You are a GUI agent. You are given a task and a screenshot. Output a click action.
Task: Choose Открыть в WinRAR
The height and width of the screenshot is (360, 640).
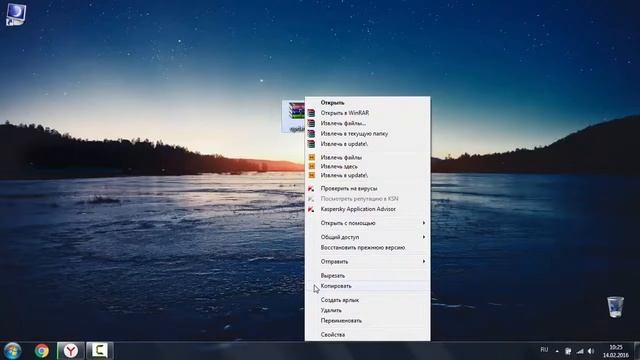pos(367,113)
